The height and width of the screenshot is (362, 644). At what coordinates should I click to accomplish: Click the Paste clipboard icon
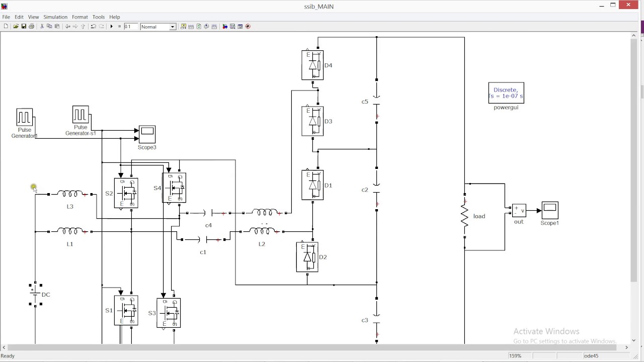point(57,26)
